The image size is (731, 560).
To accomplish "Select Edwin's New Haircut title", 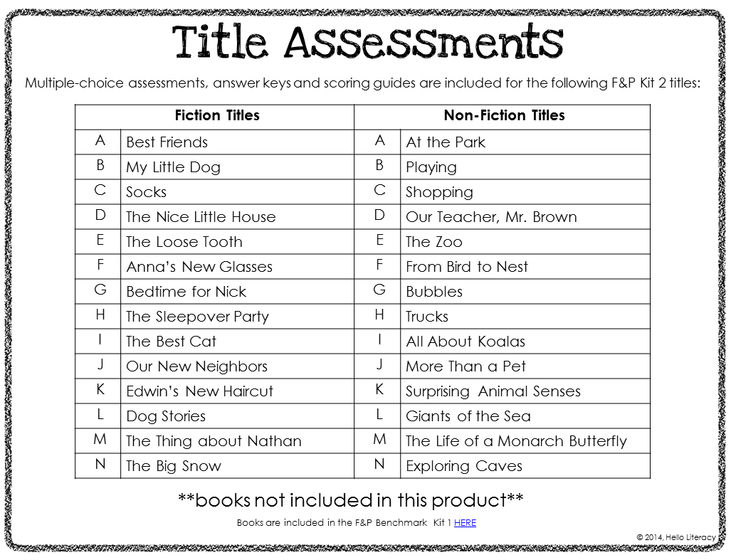I will click(199, 391).
